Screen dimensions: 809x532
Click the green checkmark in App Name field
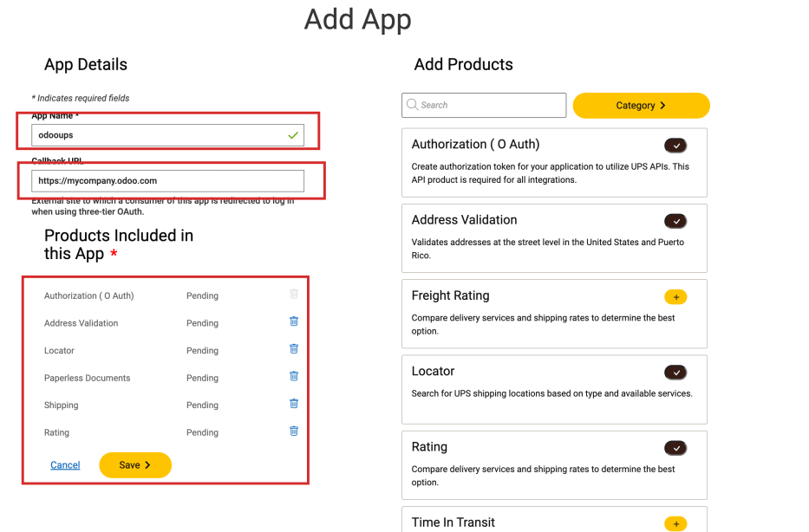[292, 135]
